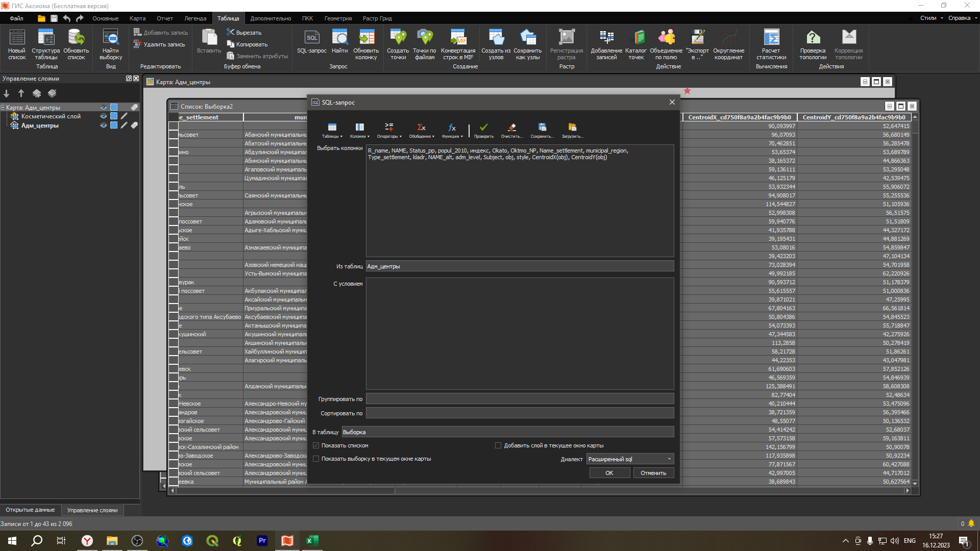Open Расчет статистики tool
This screenshot has width=980, height=551.
point(771,38)
